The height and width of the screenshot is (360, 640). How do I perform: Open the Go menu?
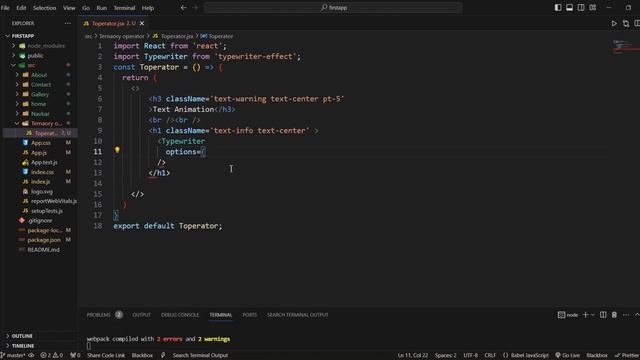pyautogui.click(x=86, y=8)
